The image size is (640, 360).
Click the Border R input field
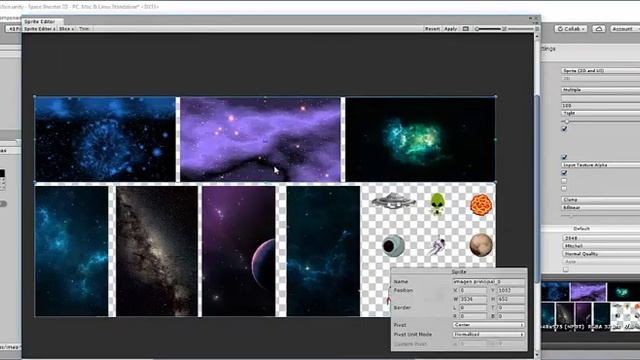click(473, 316)
